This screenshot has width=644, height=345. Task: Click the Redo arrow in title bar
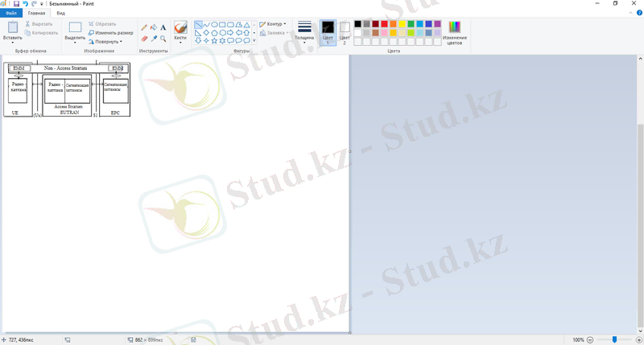pos(34,4)
